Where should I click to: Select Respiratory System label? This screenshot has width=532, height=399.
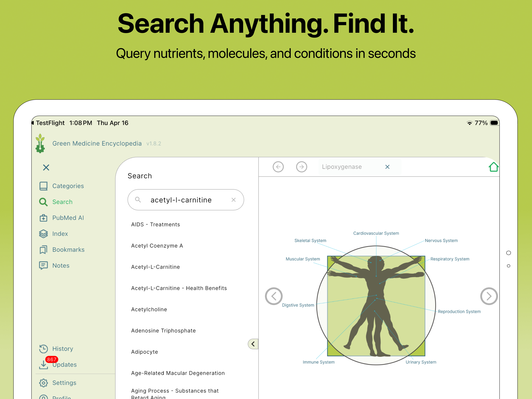450,259
